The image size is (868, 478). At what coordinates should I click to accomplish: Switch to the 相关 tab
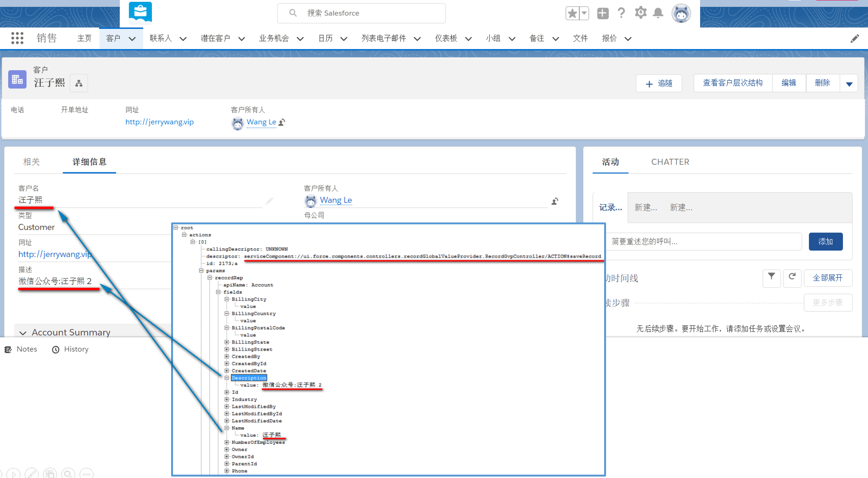coord(32,162)
